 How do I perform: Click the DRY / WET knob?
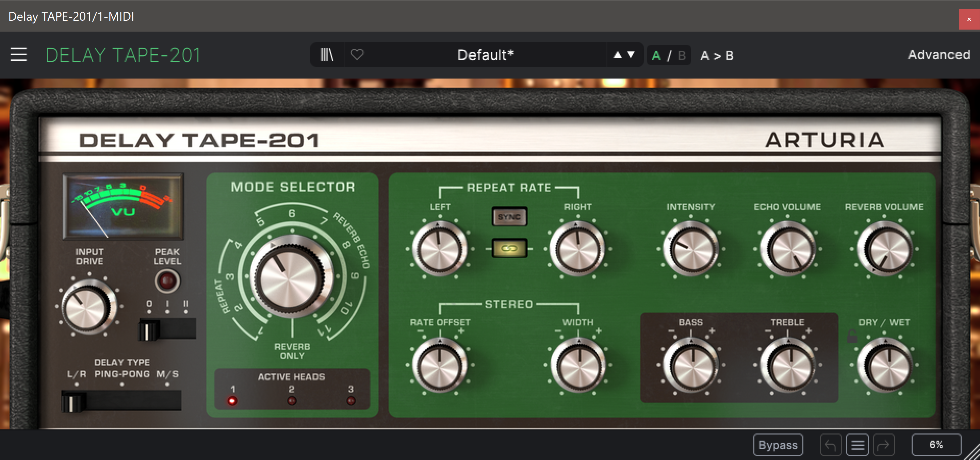point(884,365)
